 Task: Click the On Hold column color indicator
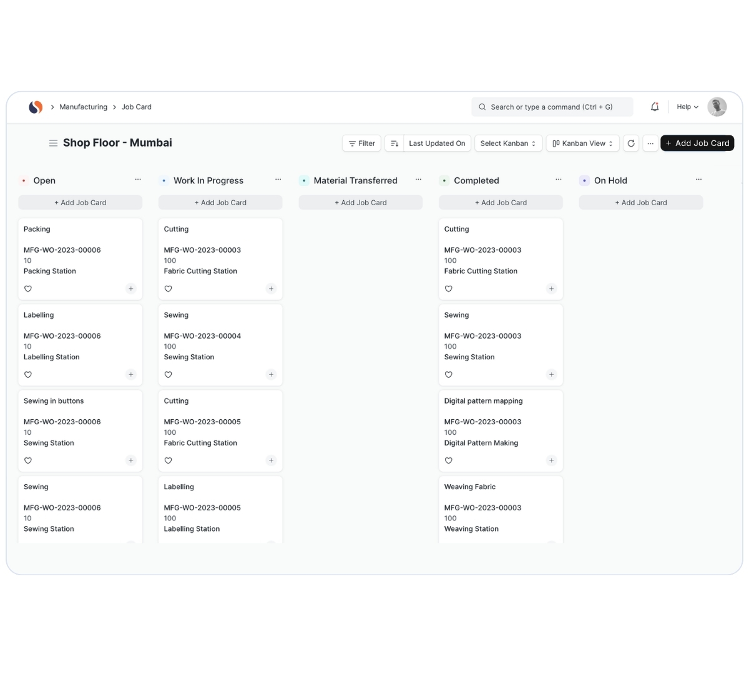(x=584, y=180)
